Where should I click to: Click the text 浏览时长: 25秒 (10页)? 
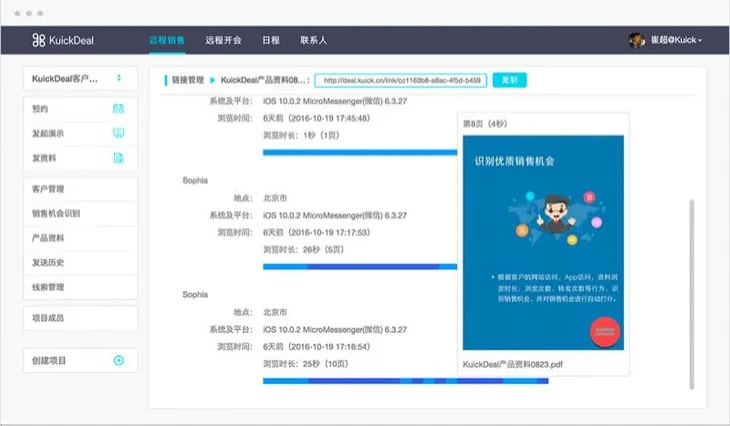pyautogui.click(x=306, y=364)
